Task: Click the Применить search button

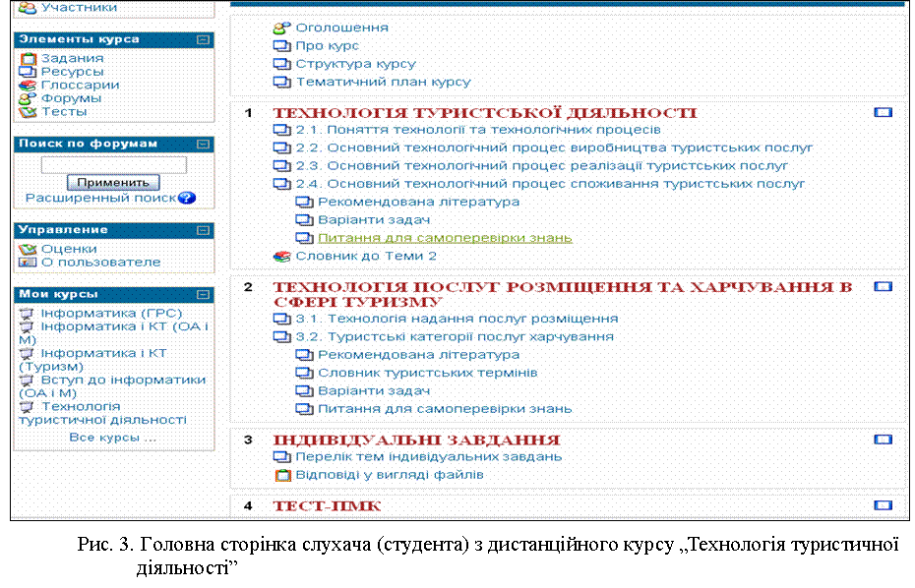Action: click(x=113, y=183)
